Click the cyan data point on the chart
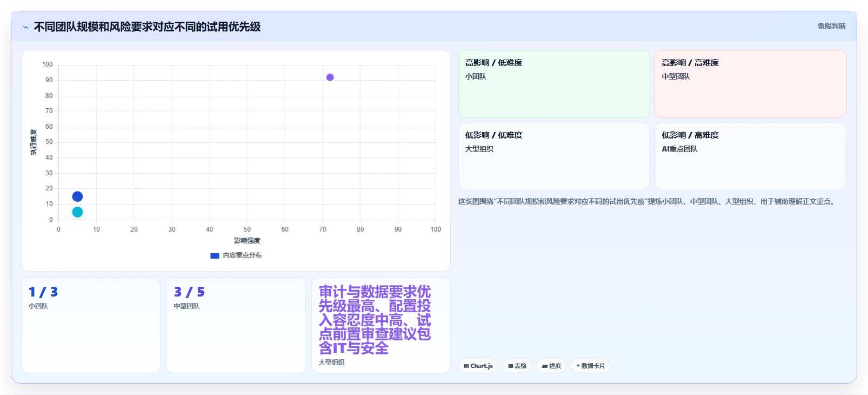Screen dimensions: 868x395 [77, 212]
